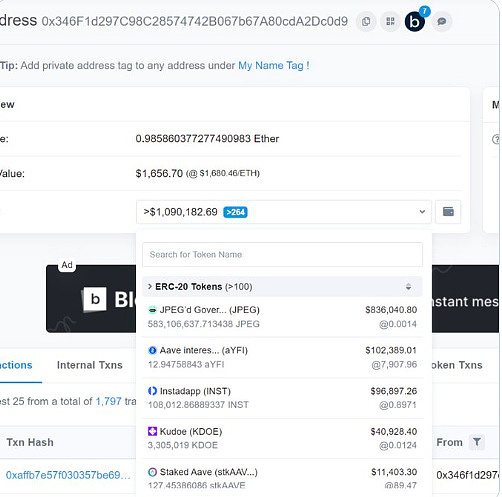This screenshot has width=502, height=497.
Task: Copy the address to clipboard
Action: tap(366, 22)
